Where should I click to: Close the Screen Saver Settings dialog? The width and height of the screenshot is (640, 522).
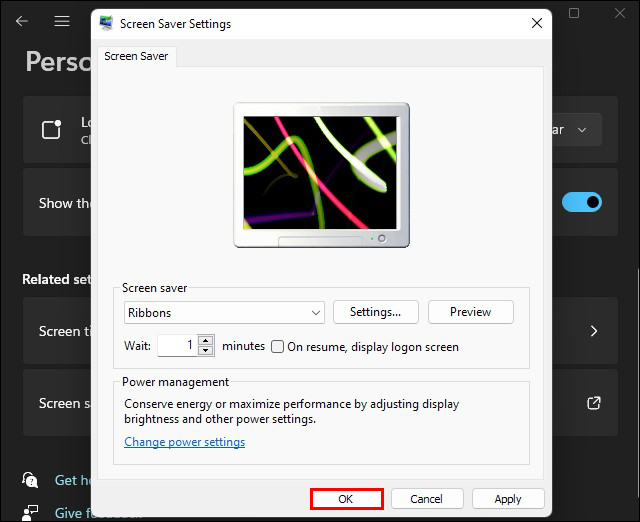tap(537, 23)
